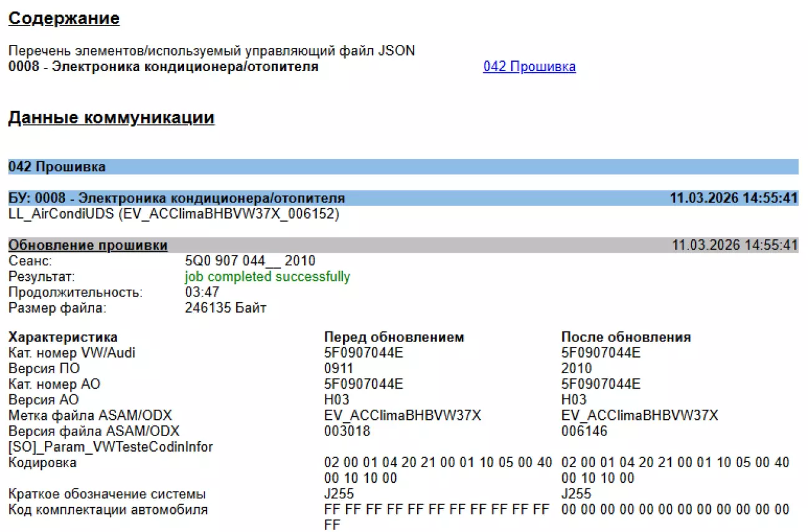Select the duration value "03:47"
This screenshot has height=532, width=808.
click(x=202, y=292)
